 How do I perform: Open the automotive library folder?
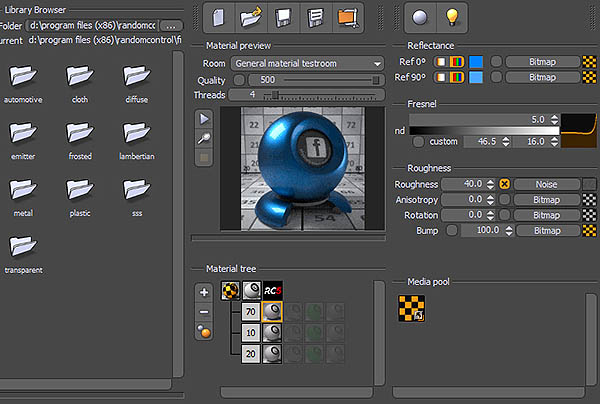click(23, 77)
